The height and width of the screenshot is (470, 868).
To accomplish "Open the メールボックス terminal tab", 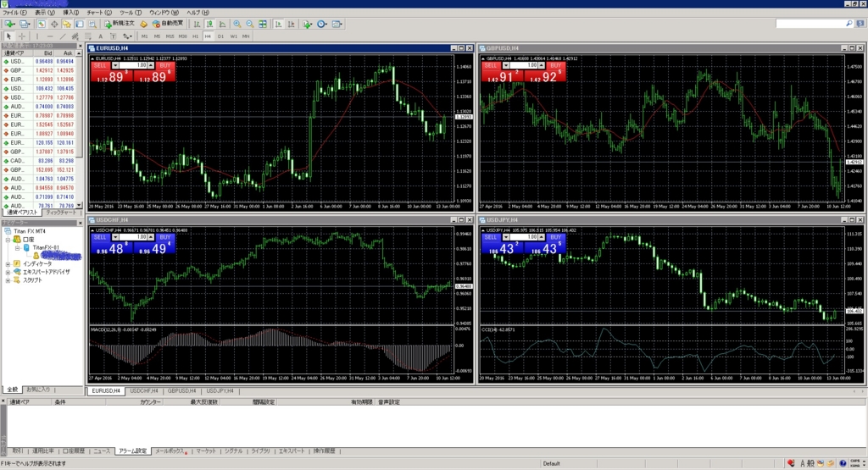I will (170, 451).
